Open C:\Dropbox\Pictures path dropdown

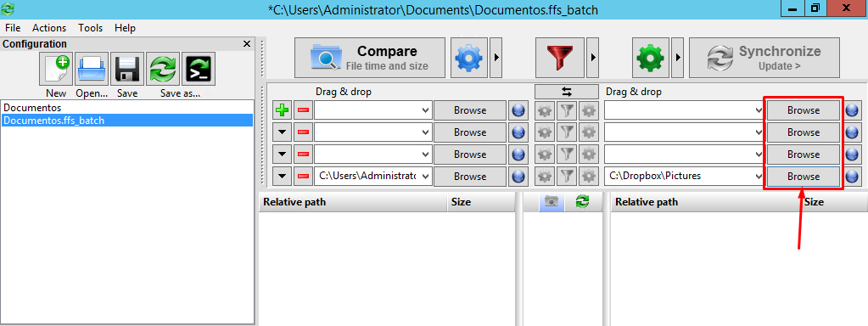pos(759,177)
